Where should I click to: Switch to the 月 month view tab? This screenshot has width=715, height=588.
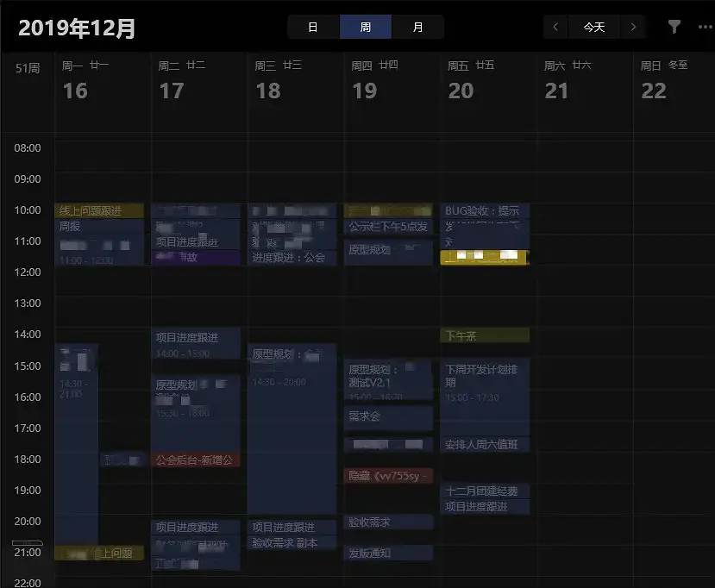(x=418, y=27)
